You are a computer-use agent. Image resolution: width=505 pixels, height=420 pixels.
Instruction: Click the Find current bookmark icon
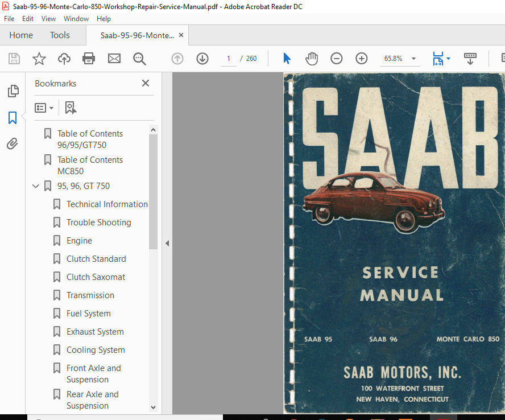pyautogui.click(x=71, y=108)
